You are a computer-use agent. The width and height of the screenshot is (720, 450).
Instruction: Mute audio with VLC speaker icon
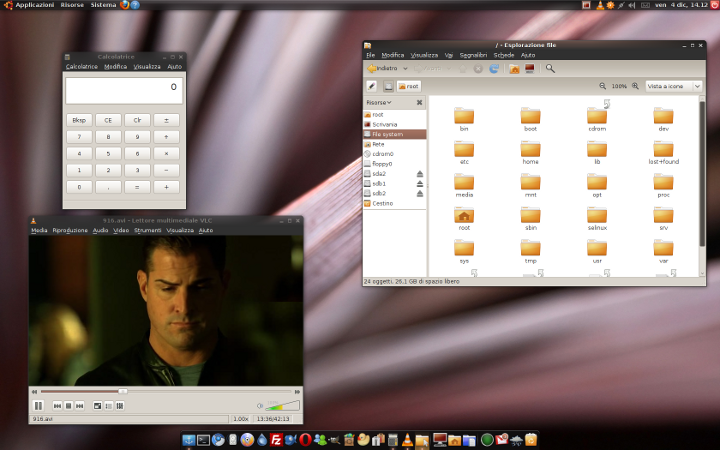tap(260, 406)
